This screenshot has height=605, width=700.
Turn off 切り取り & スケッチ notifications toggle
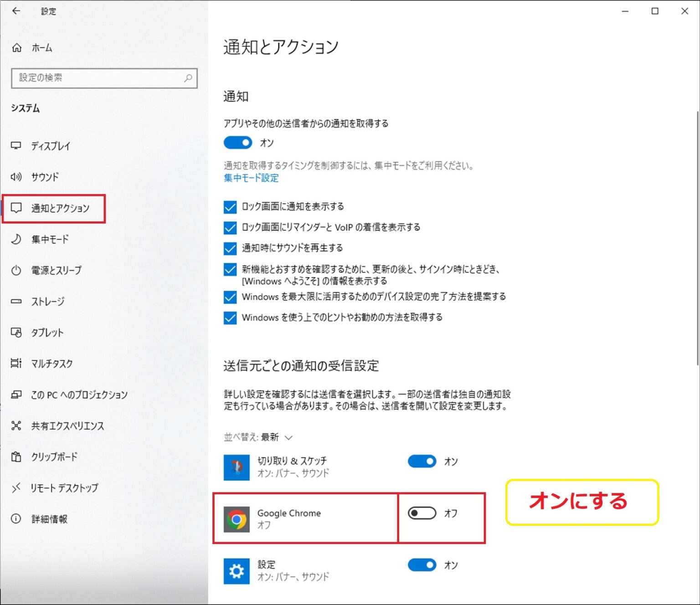[422, 461]
